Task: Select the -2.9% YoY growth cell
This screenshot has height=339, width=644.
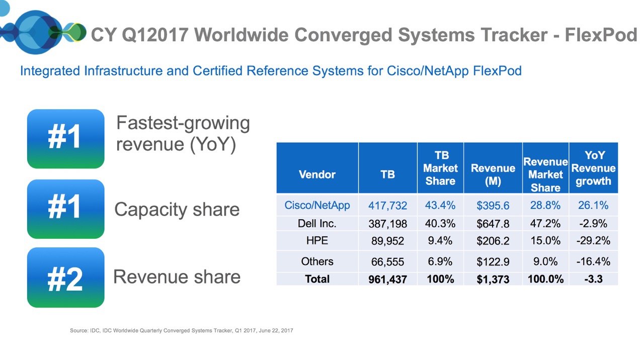Action: click(593, 223)
